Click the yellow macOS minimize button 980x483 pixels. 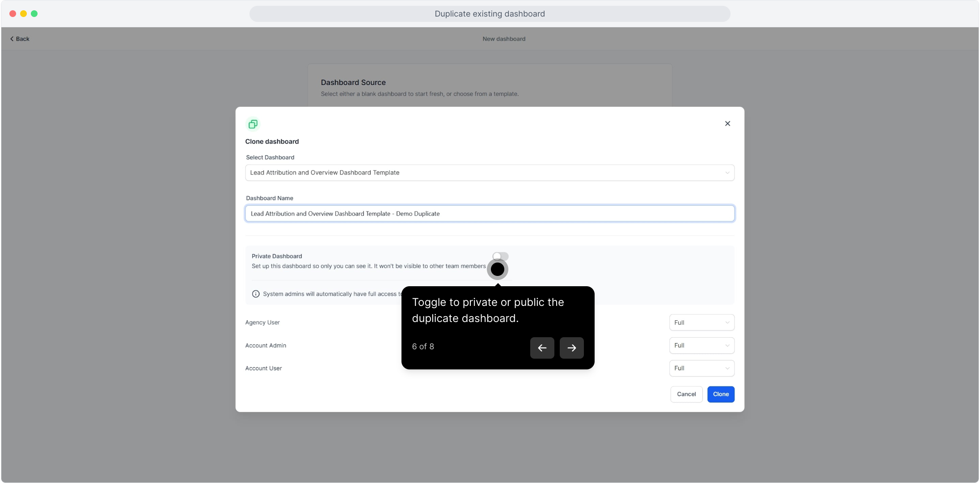[x=23, y=14]
